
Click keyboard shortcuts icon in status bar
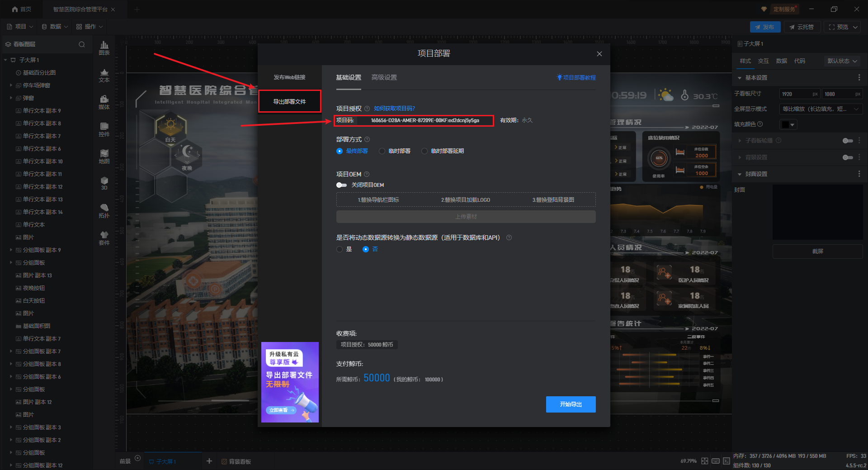pyautogui.click(x=716, y=461)
